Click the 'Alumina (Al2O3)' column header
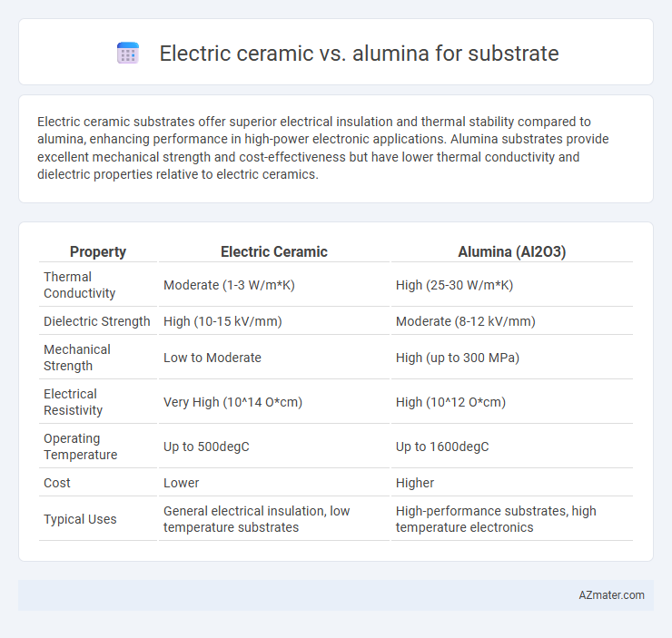Screen dimensions: 672x638 [x=511, y=251]
